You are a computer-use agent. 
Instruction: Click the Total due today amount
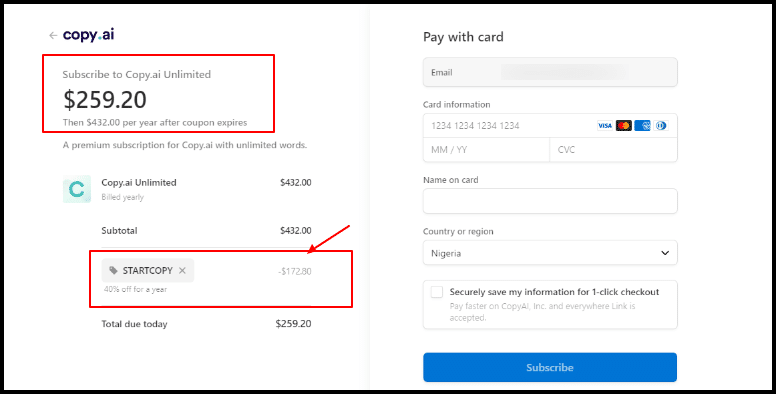click(x=293, y=324)
